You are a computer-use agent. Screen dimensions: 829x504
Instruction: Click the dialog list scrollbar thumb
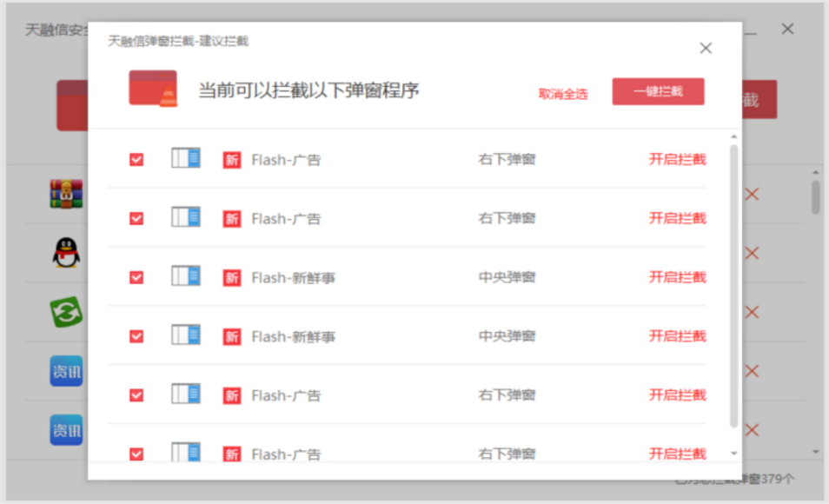coord(733,287)
